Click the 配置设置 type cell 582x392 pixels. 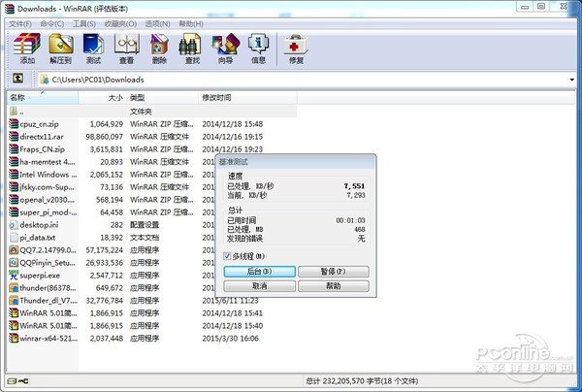pyautogui.click(x=145, y=225)
